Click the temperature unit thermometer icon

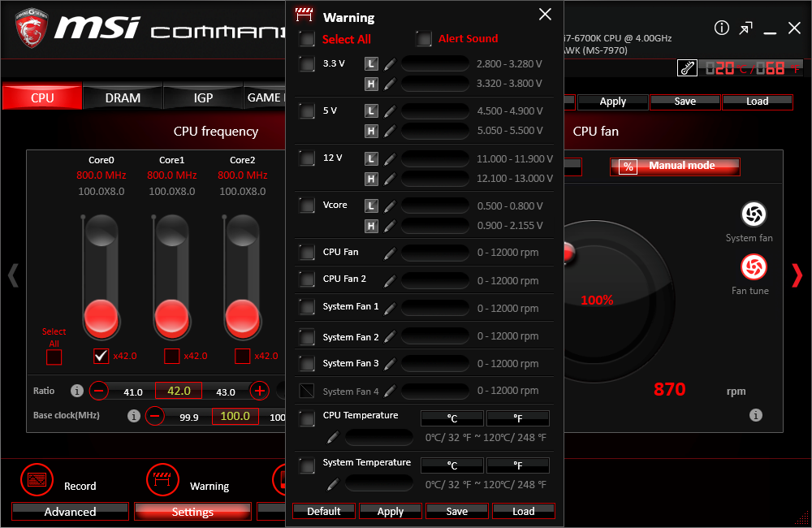pos(687,68)
